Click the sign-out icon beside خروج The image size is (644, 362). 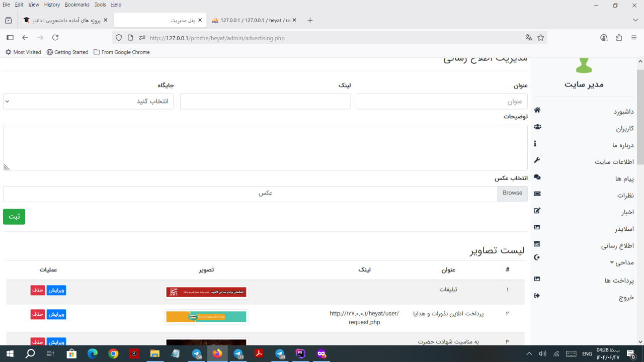click(537, 296)
